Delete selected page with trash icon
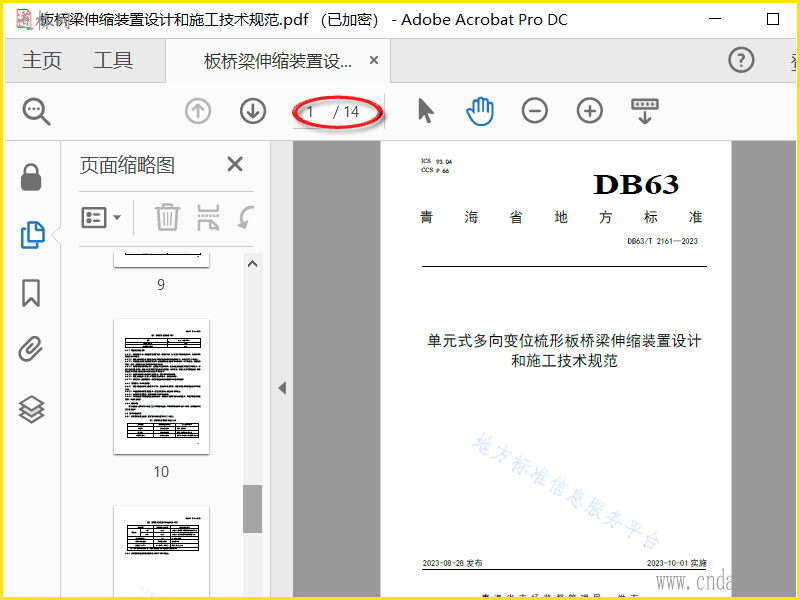The height and width of the screenshot is (600, 800). pyautogui.click(x=167, y=217)
